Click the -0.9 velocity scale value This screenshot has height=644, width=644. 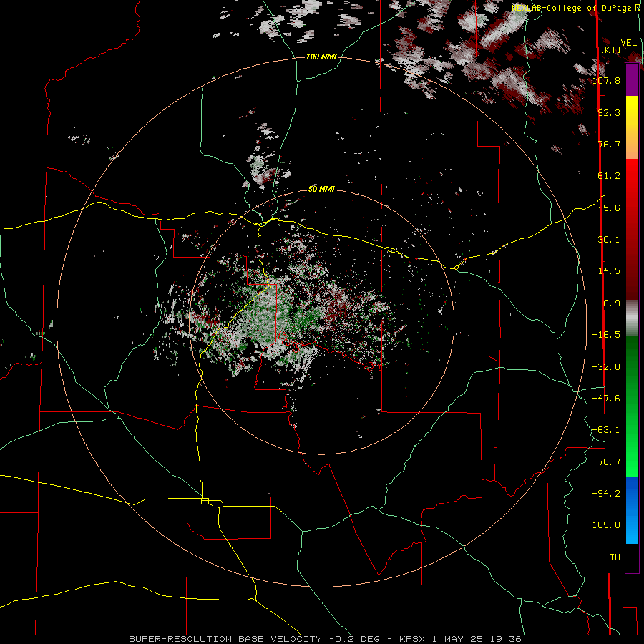tap(609, 303)
